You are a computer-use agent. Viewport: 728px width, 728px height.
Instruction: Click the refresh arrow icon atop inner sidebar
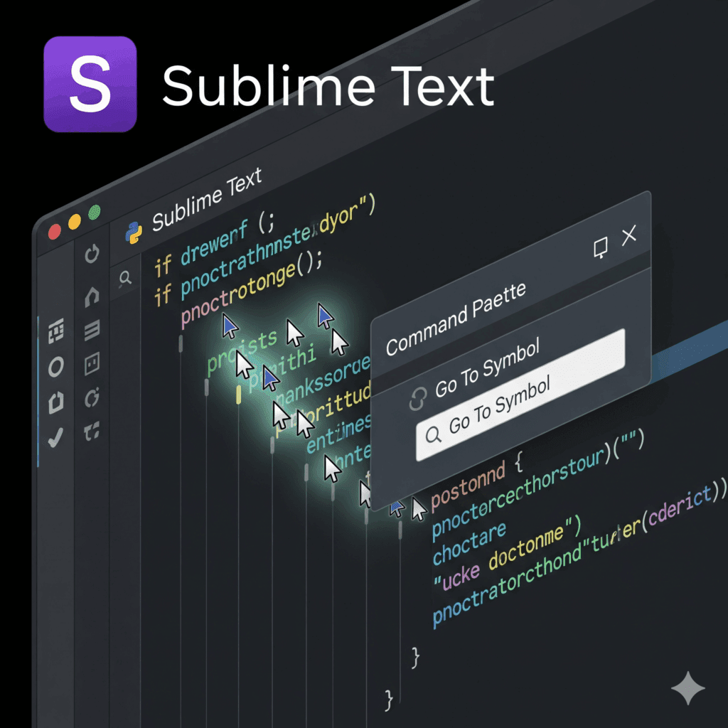pyautogui.click(x=92, y=254)
